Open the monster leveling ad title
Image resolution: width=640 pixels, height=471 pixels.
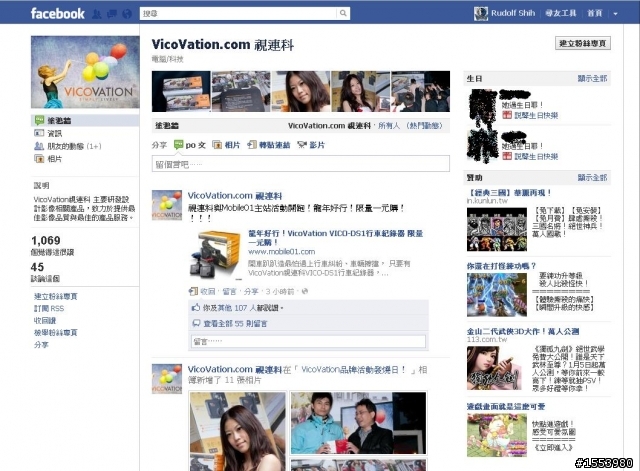(501, 266)
